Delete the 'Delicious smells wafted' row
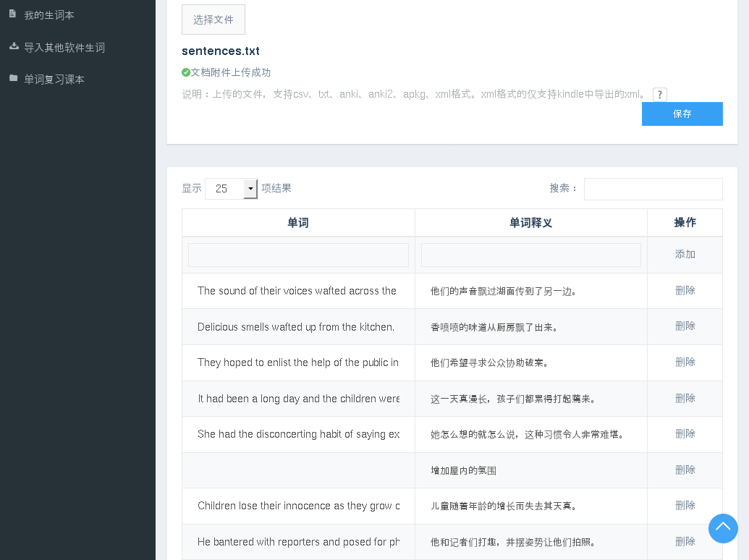749x560 pixels. (685, 326)
